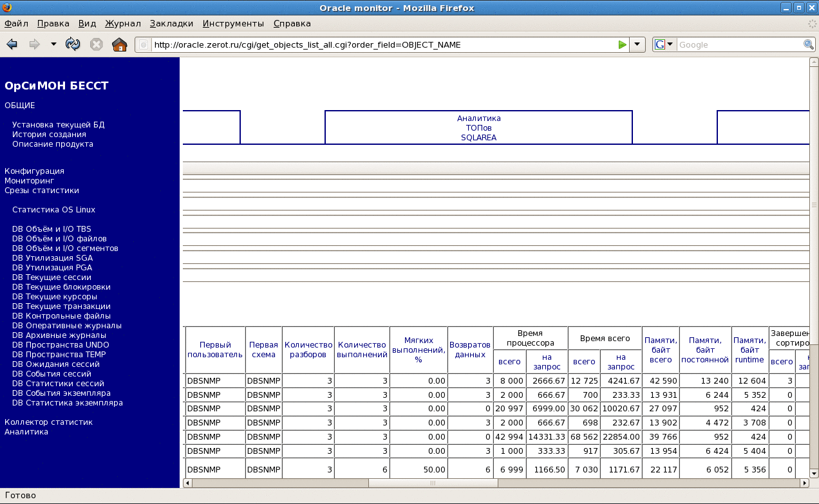Open the Инструменты menu
Screen dimensions: 819x504
[233, 24]
